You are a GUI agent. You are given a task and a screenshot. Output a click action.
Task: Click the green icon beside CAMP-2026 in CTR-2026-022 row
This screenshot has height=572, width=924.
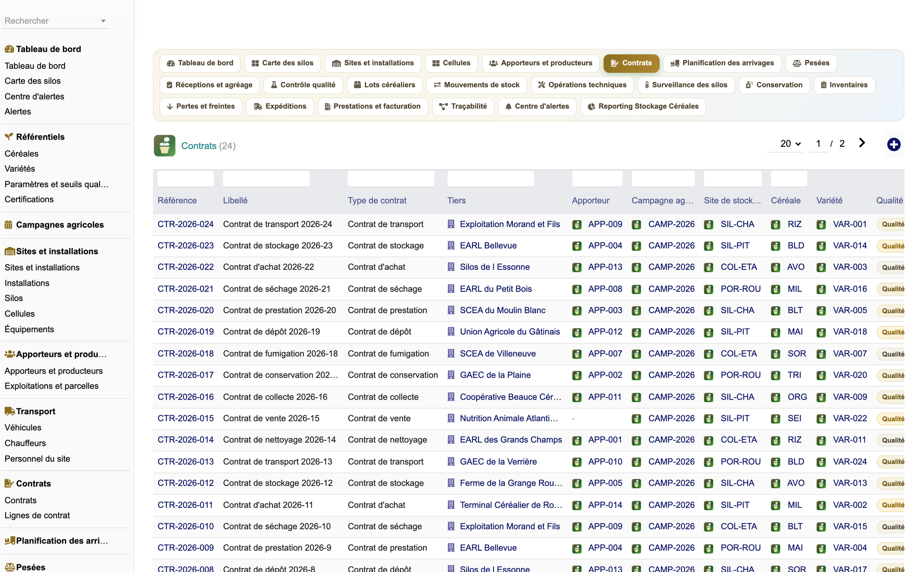636,267
